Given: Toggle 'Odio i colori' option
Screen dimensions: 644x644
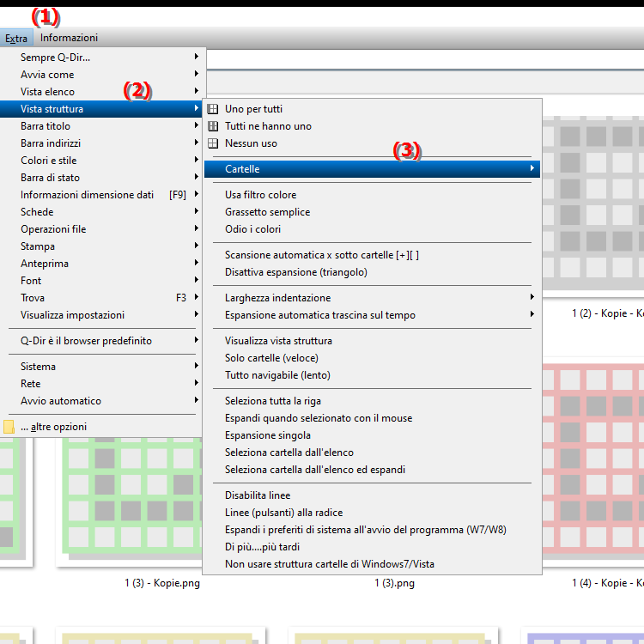Looking at the screenshot, I should click(372, 229).
